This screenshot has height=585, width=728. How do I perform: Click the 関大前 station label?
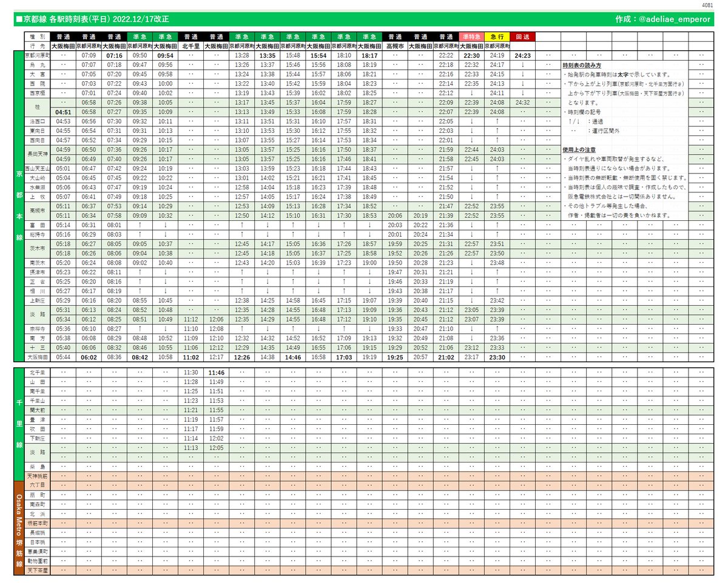click(x=38, y=410)
